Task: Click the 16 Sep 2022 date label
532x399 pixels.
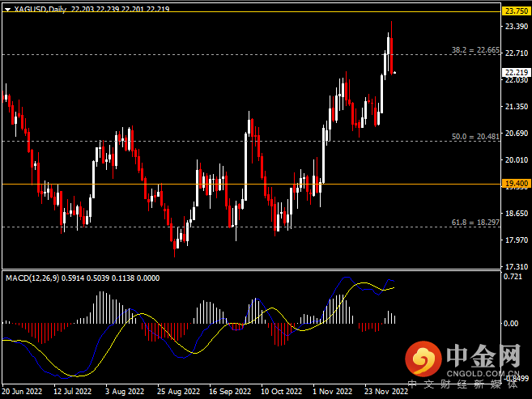Action: click(x=230, y=391)
